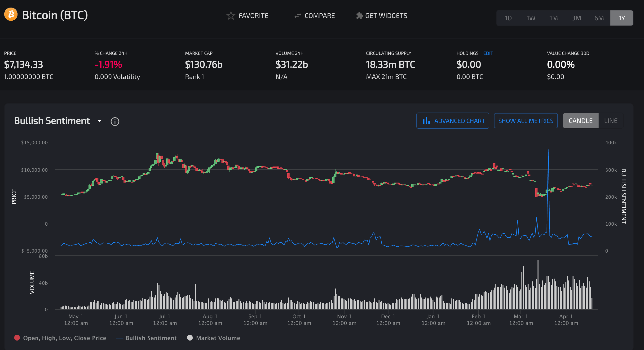644x350 pixels.
Task: Toggle the Open, High, Low, Close Price legend
Action: pos(60,338)
